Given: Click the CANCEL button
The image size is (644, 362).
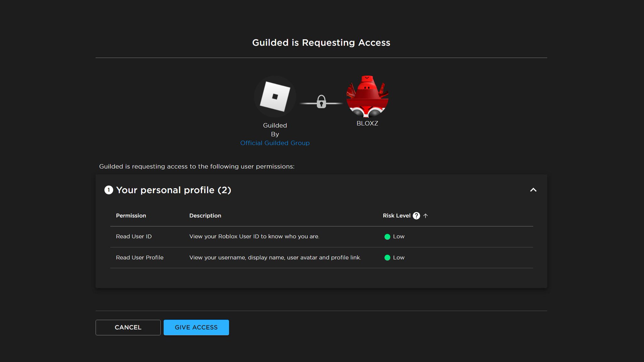Looking at the screenshot, I should pos(128,327).
